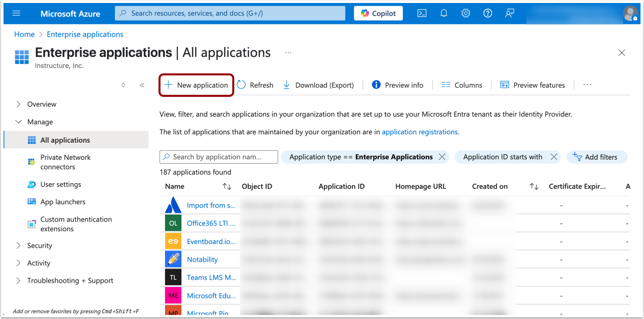The width and height of the screenshot is (644, 319).
Task: View Preview info for applications
Action: point(398,85)
